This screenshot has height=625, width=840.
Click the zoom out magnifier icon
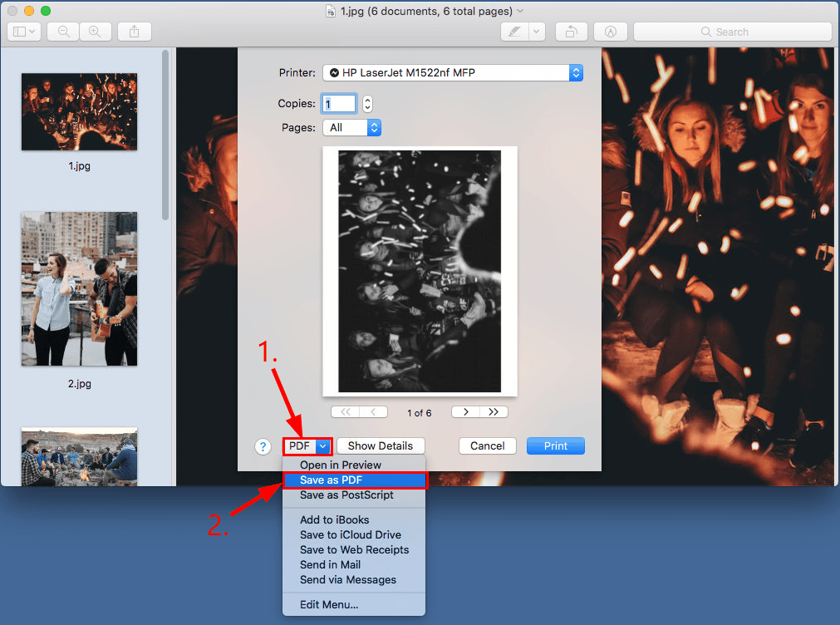[63, 32]
